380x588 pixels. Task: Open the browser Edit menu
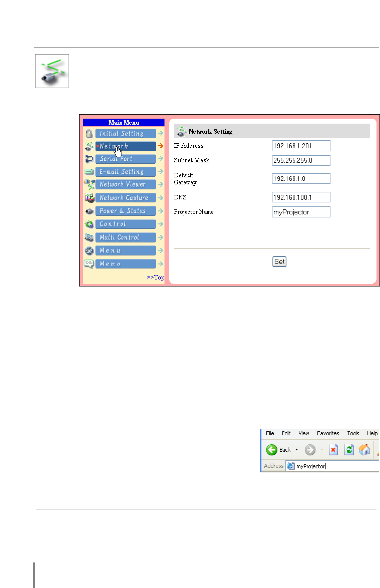tap(286, 433)
